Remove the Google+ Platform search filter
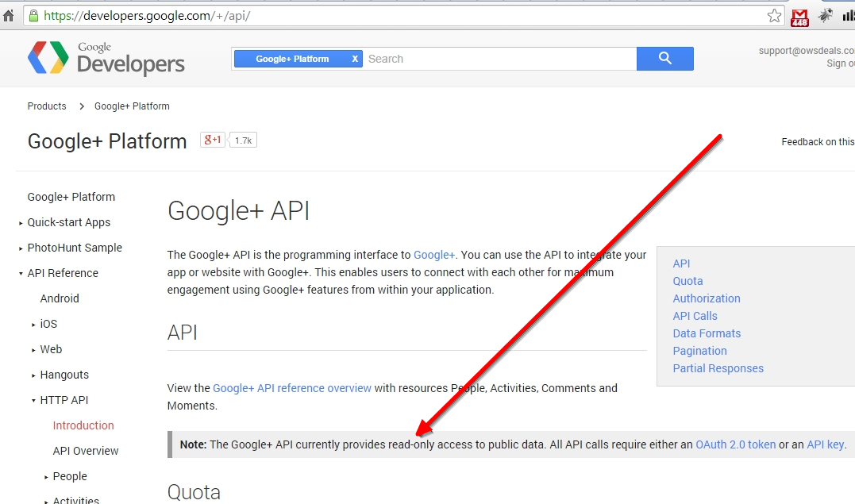 [354, 59]
